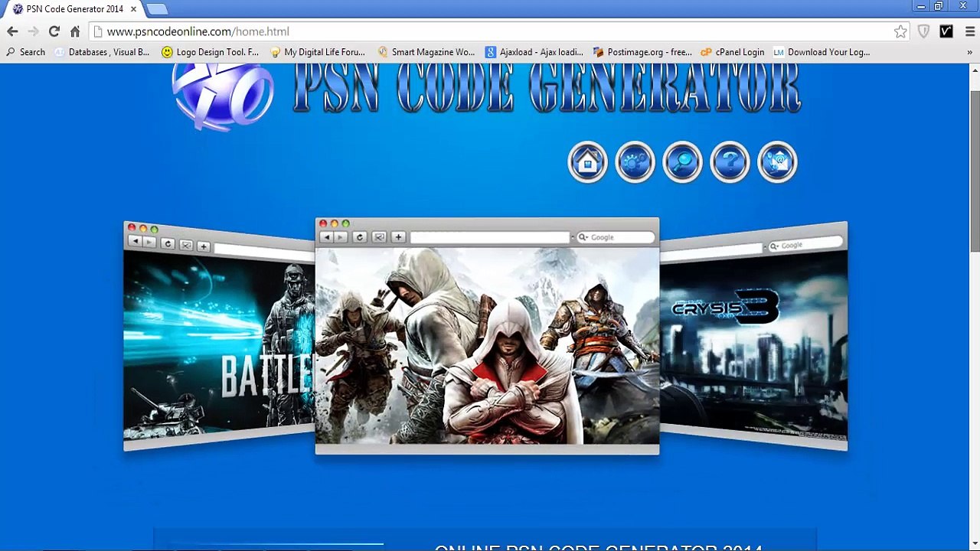980x551 pixels.
Task: Click the magnifying glass search round icon
Action: click(x=682, y=162)
